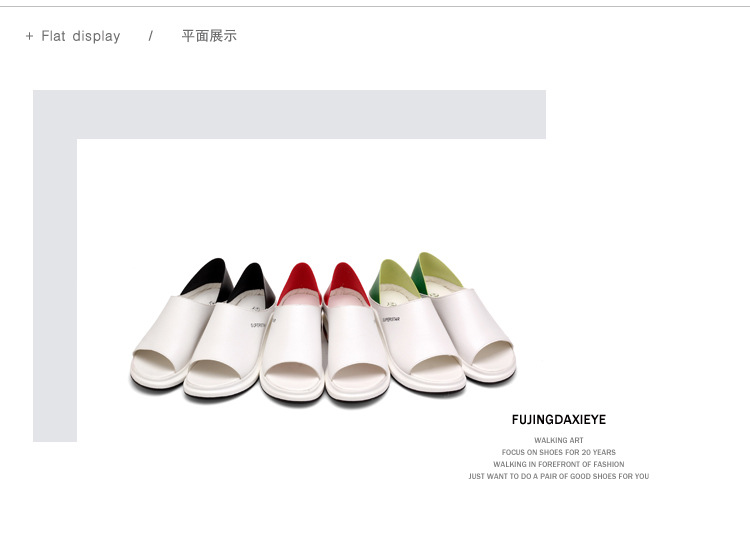This screenshot has height=534, width=750.
Task: Click the FUJINGDAXIEYE brand title
Action: click(559, 420)
